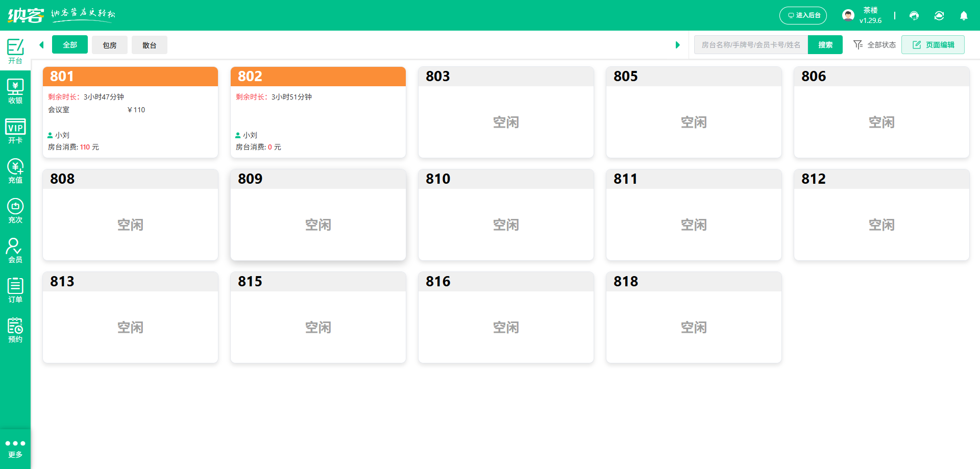Focus the room name search field

click(x=750, y=45)
